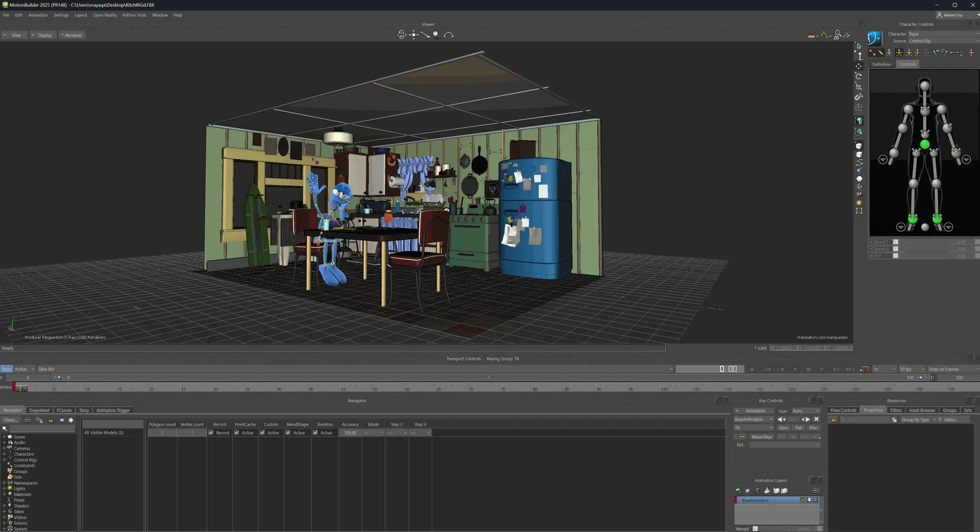Open the Take 001 dropdown

(355, 369)
